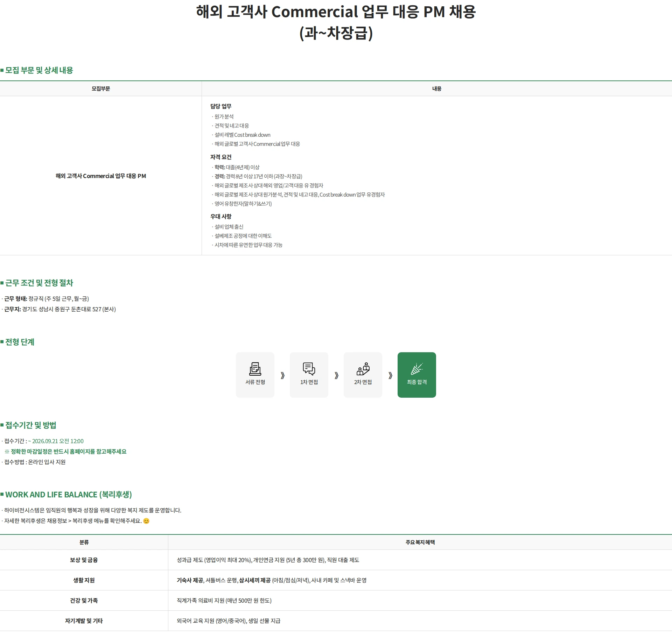The width and height of the screenshot is (672, 638).
Task: Click the page title 해외 고객사 Commercial 업무 대응 PM 채용
Action: [x=336, y=12]
